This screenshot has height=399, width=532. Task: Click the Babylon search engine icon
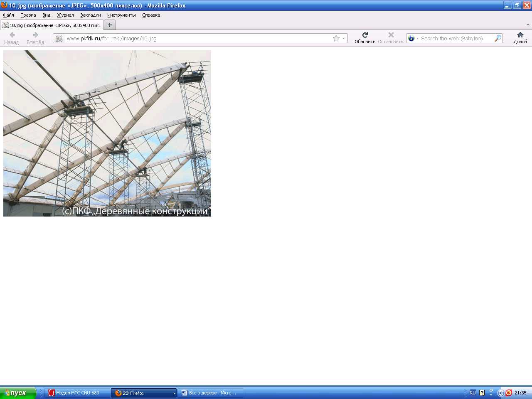pyautogui.click(x=411, y=38)
